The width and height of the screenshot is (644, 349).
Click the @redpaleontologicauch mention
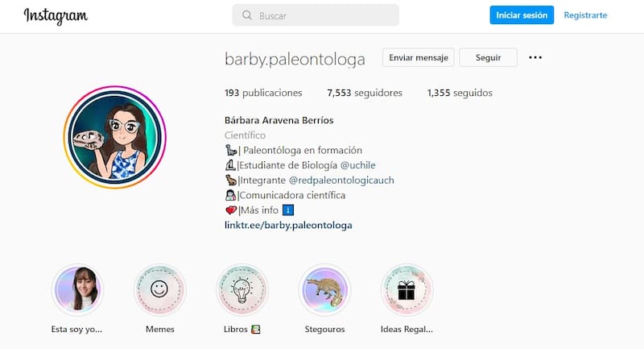[x=341, y=180]
